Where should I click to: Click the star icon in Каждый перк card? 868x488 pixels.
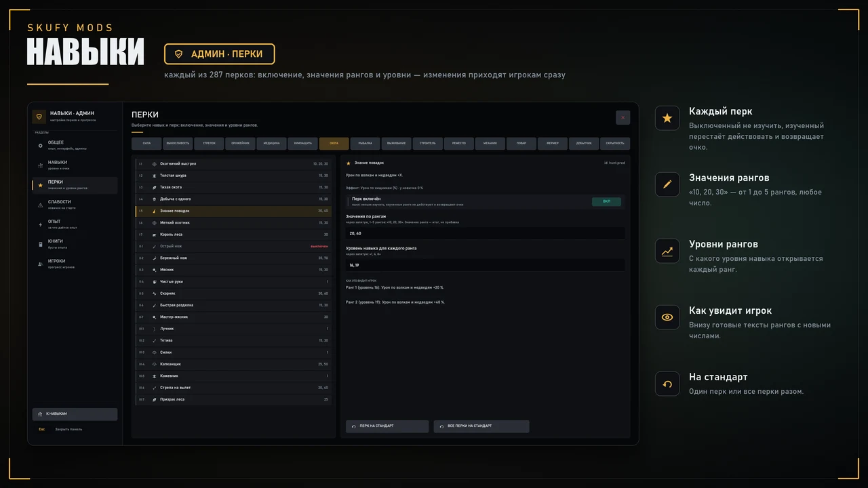pos(667,118)
